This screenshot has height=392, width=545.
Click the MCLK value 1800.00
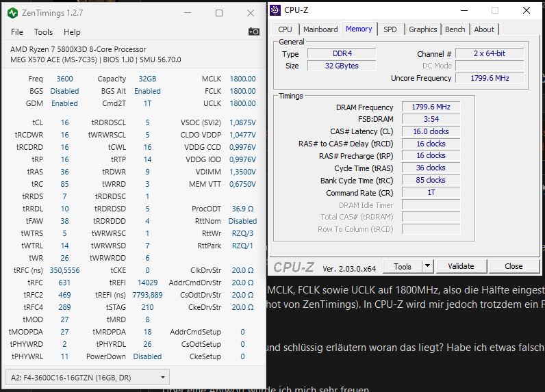(242, 79)
